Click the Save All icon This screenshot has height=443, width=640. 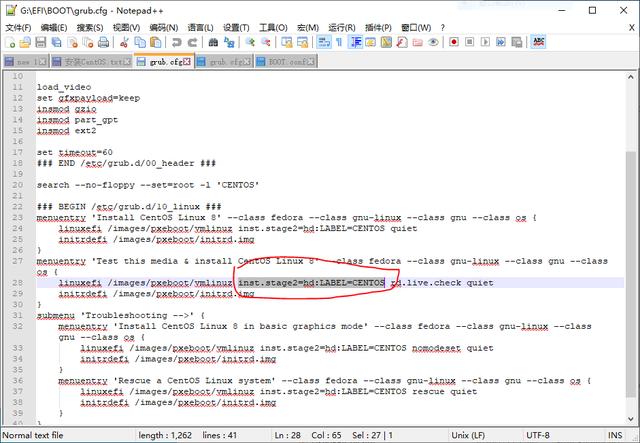coord(56,42)
